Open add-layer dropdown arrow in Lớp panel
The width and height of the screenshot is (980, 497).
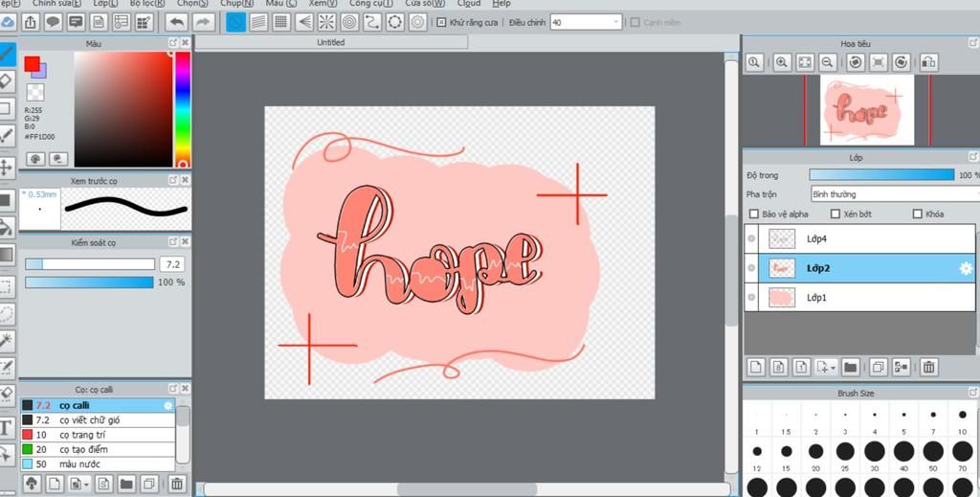834,368
